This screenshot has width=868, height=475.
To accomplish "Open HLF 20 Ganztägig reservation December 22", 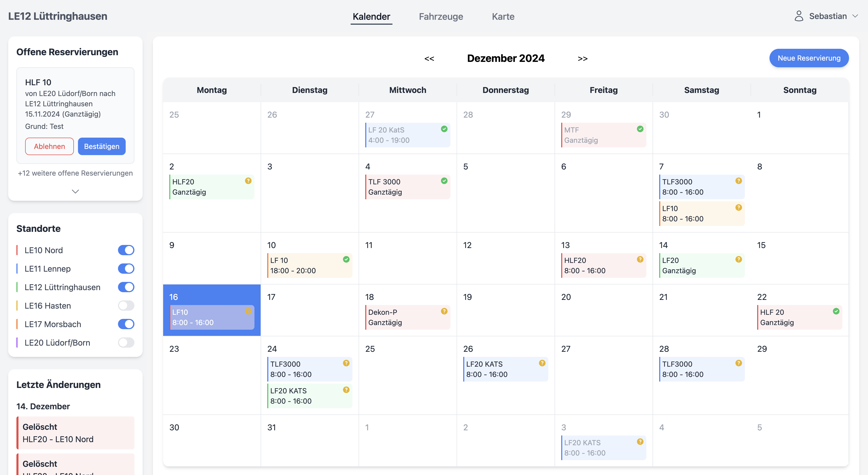I will coord(800,317).
